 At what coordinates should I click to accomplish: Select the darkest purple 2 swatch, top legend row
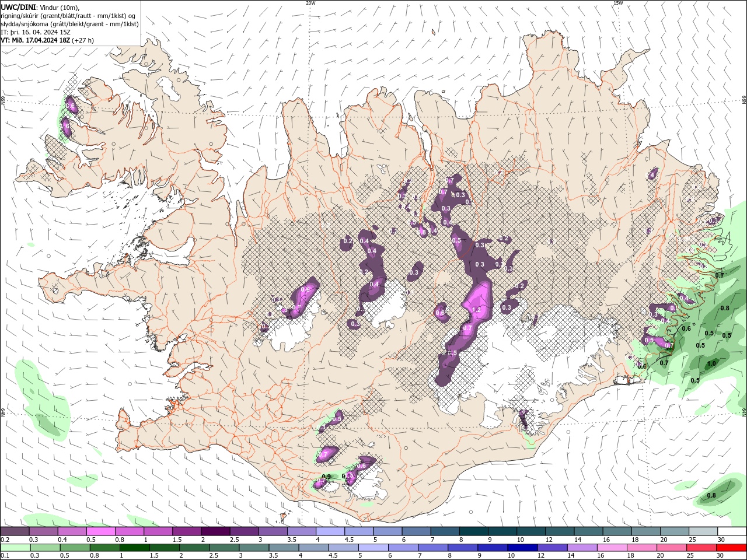pos(215,531)
